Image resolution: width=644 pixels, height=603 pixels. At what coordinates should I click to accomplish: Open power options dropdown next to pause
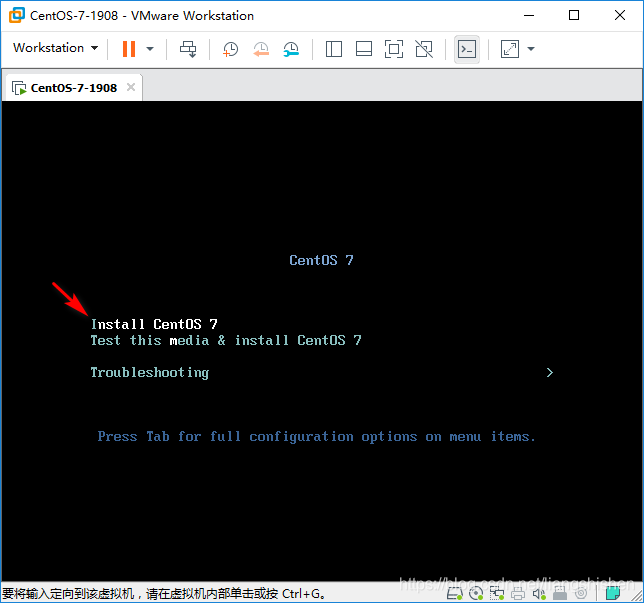click(x=150, y=49)
